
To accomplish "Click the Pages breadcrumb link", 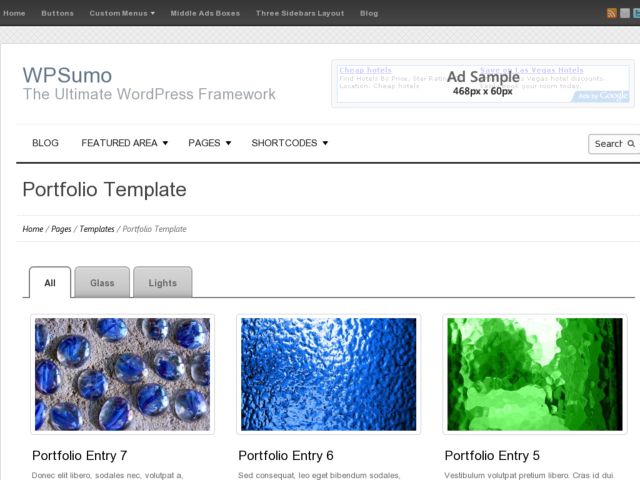I will pyautogui.click(x=61, y=229).
